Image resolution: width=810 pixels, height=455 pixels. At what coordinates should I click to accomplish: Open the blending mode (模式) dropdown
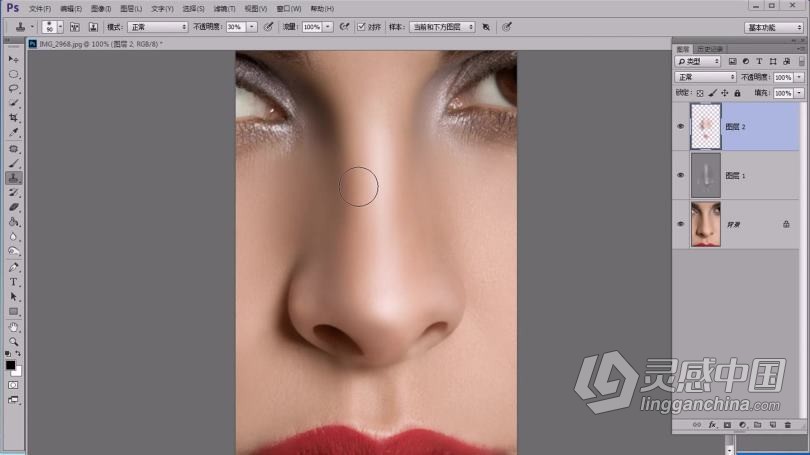[x=158, y=27]
